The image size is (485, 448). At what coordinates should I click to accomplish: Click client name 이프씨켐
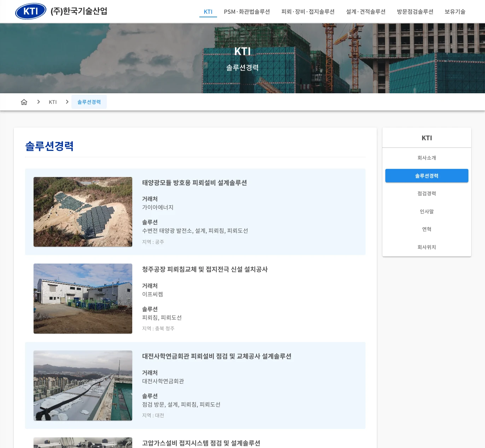pos(152,294)
